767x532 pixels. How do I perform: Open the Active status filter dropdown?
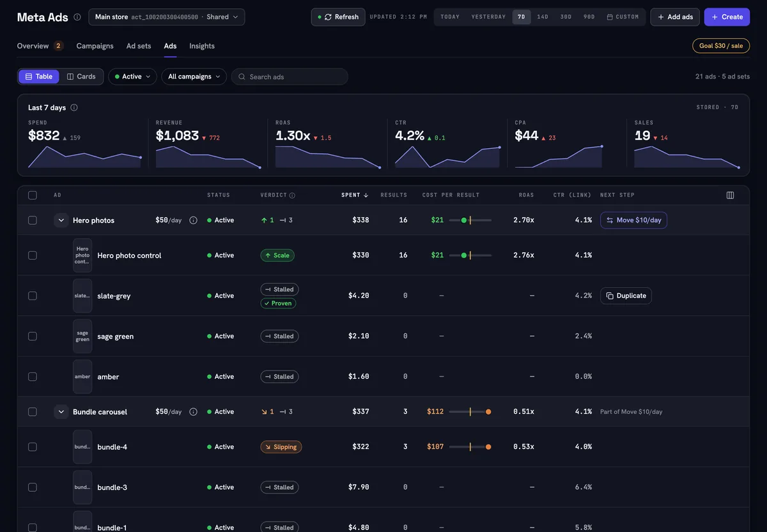click(x=132, y=77)
